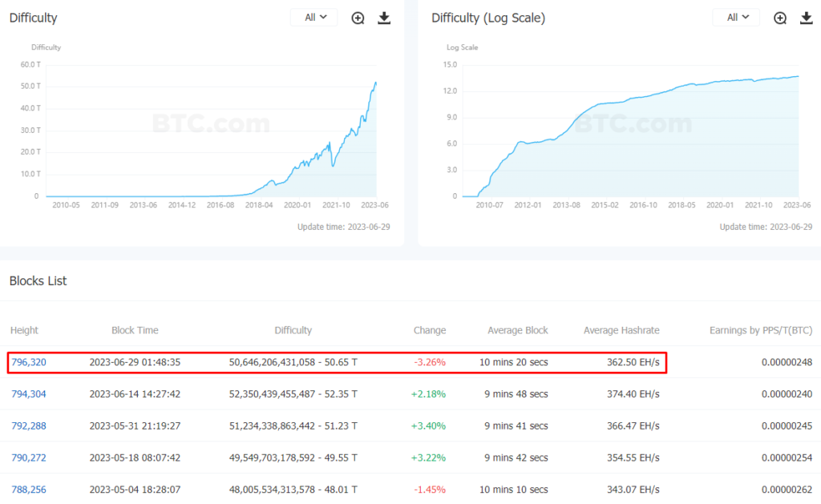This screenshot has width=821, height=504.
Task: Click the Average Hashrate column header
Action: (x=621, y=330)
